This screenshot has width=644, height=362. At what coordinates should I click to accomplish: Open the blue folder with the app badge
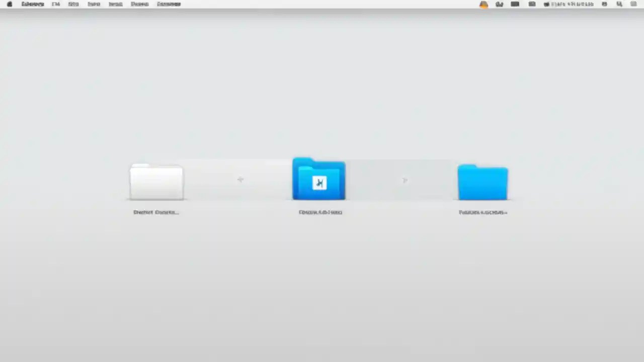pos(318,181)
